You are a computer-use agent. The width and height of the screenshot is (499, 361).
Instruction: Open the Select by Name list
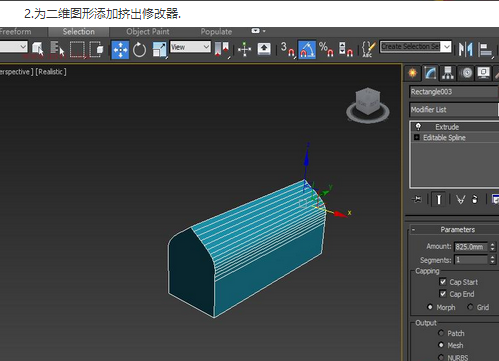[57, 49]
